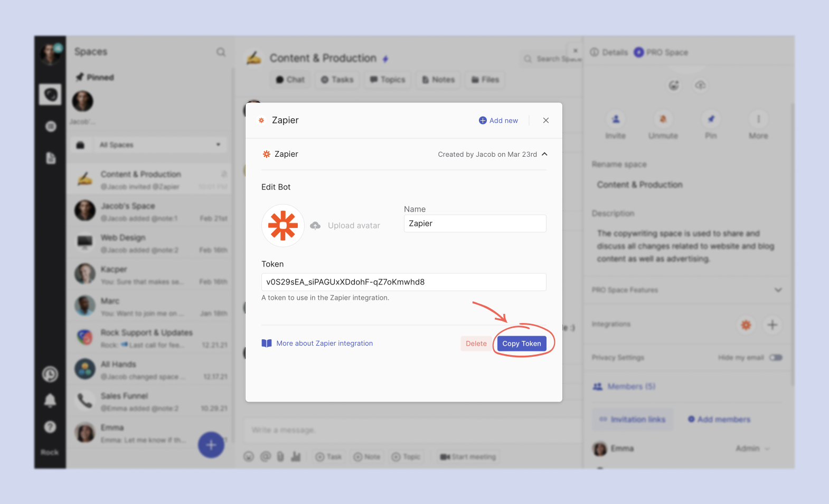Switch to the Notes tab

438,80
